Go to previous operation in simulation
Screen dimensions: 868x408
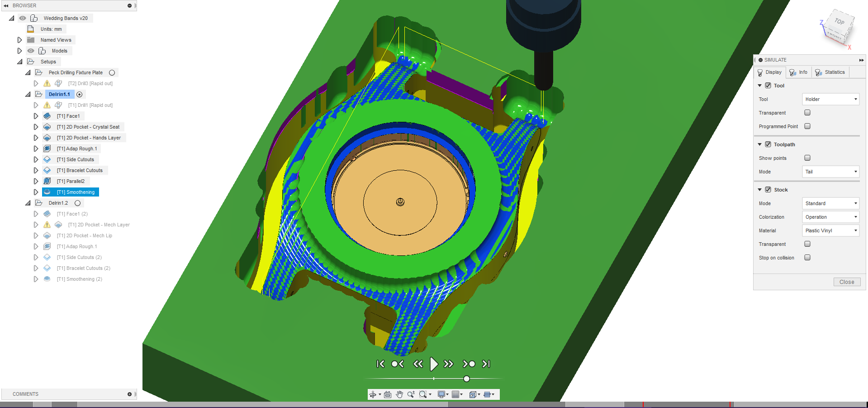pyautogui.click(x=398, y=364)
